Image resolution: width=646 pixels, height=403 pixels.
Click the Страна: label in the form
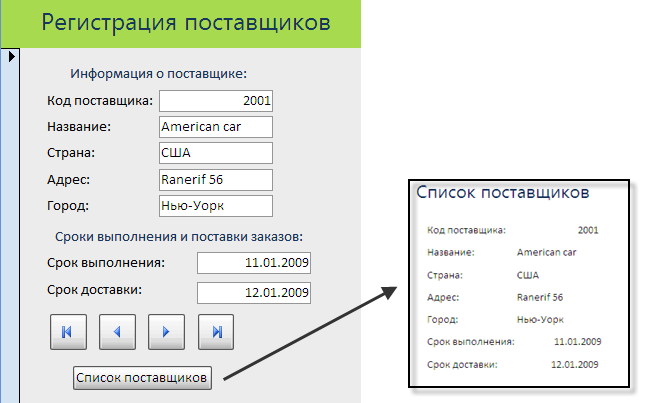click(x=70, y=153)
